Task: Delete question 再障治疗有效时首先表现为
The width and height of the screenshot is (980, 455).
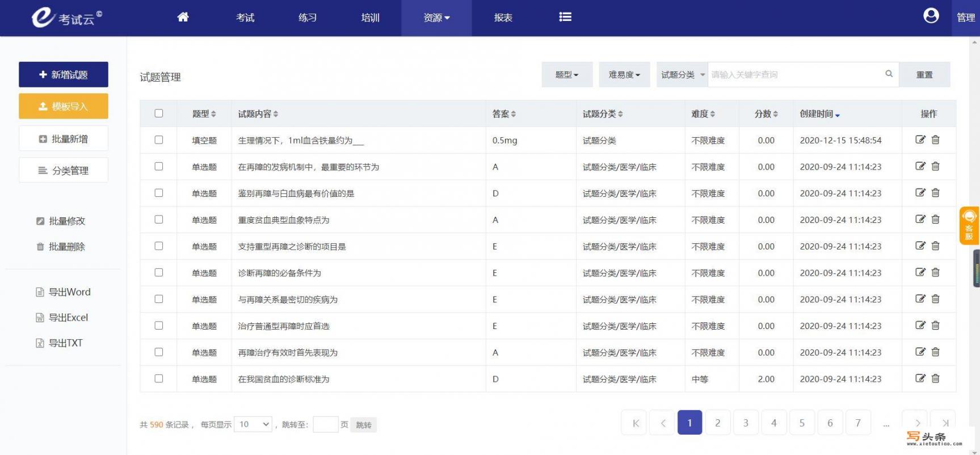Action: pos(935,352)
